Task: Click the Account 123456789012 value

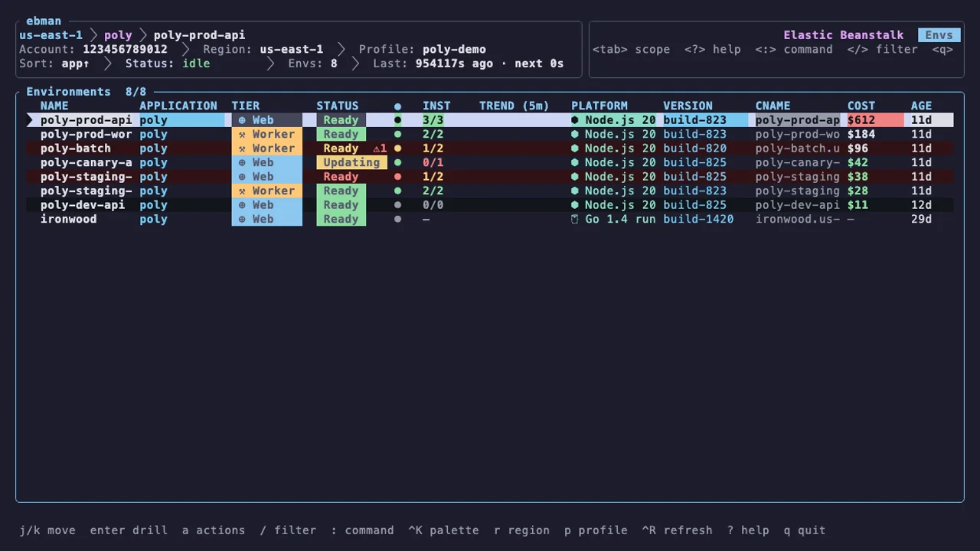Action: 125,50
